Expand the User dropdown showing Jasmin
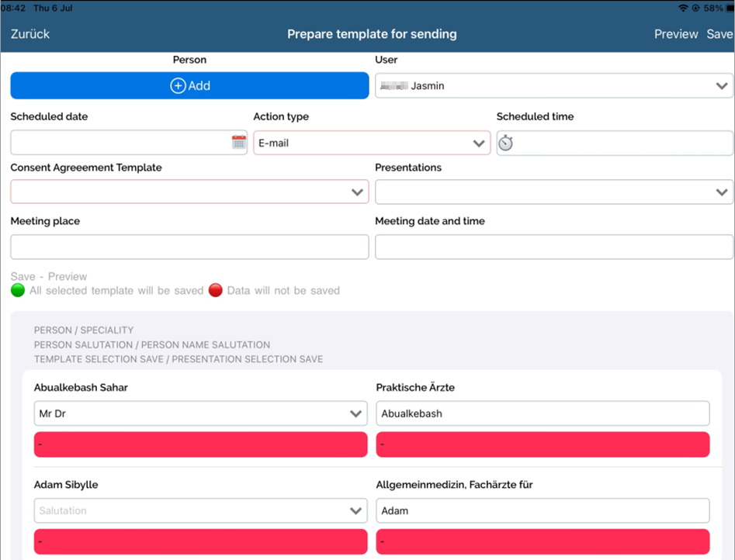This screenshot has height=560, width=735. click(x=554, y=86)
